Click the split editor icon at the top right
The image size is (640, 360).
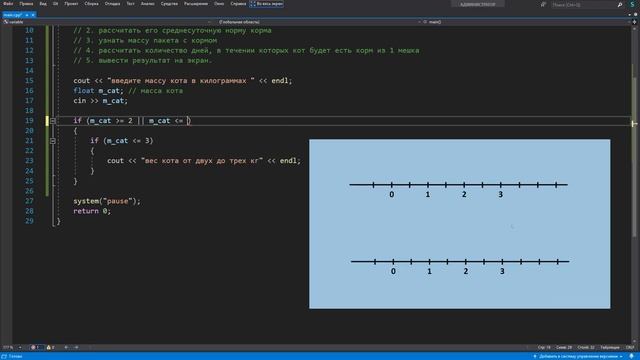click(635, 22)
